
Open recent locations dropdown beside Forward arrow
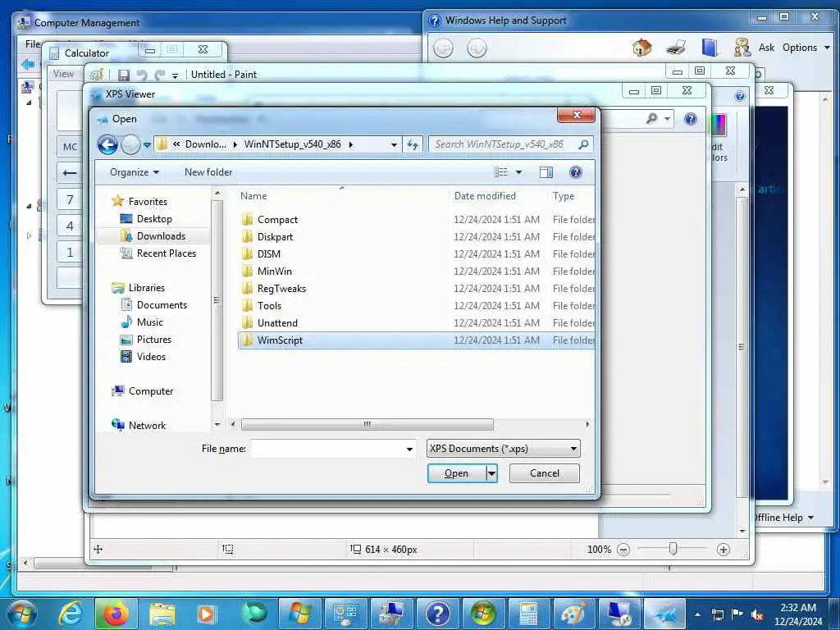[147, 144]
